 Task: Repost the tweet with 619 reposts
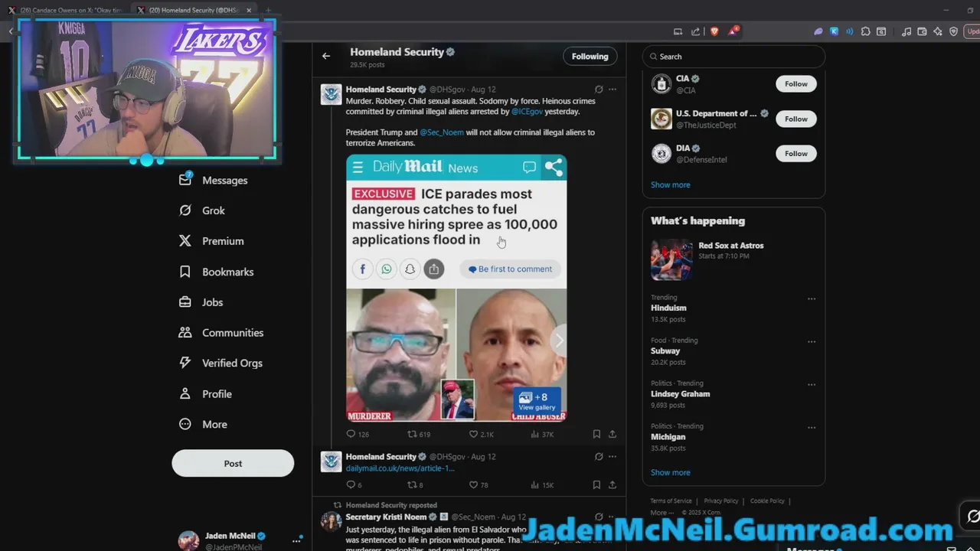point(419,434)
